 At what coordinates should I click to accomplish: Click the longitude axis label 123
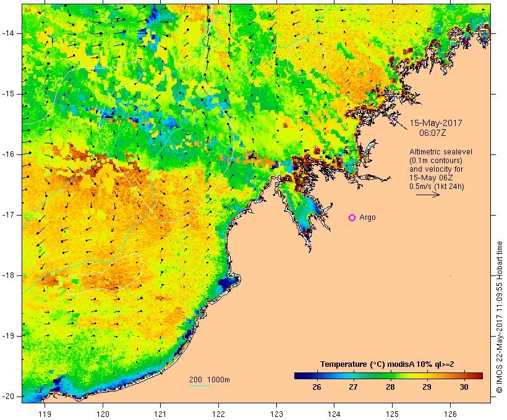tap(276, 414)
